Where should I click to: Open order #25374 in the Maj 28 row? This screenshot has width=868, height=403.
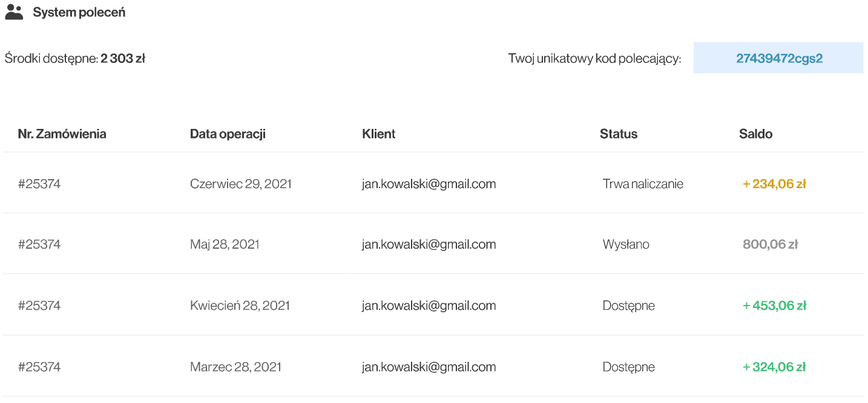click(x=39, y=244)
